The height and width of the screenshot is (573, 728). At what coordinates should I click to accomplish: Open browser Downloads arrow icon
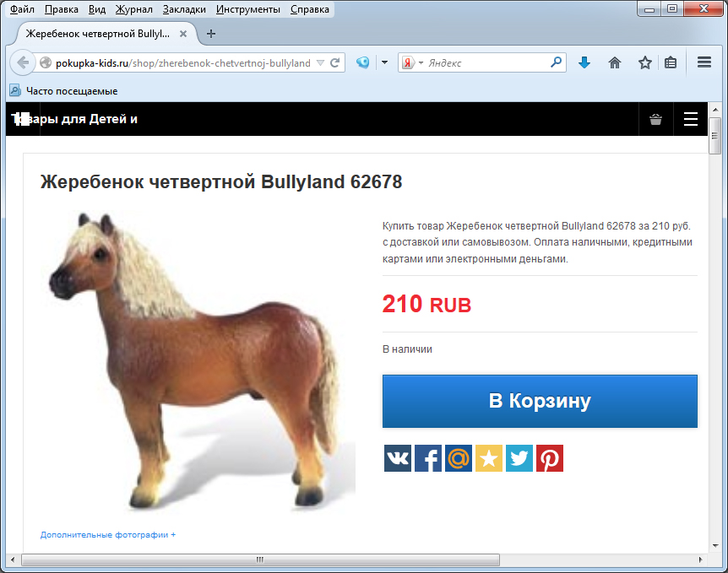coord(584,62)
